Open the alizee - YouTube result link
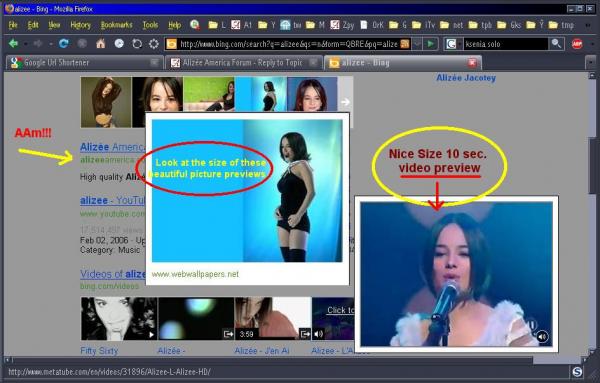 [112, 200]
